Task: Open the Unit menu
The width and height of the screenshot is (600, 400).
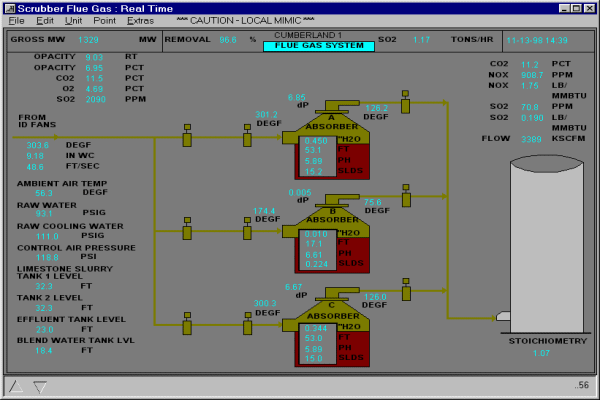Action: pyautogui.click(x=74, y=20)
